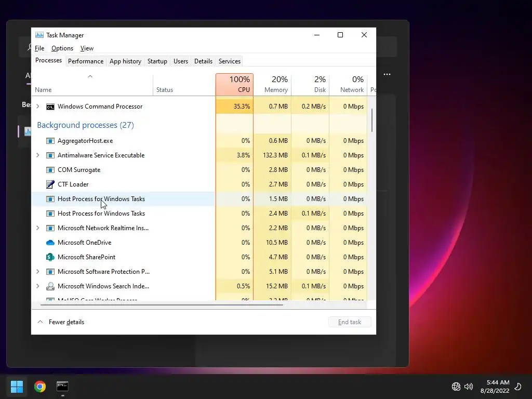Click the Microsoft SharePoint icon
The width and height of the screenshot is (532, 399).
coord(50,257)
